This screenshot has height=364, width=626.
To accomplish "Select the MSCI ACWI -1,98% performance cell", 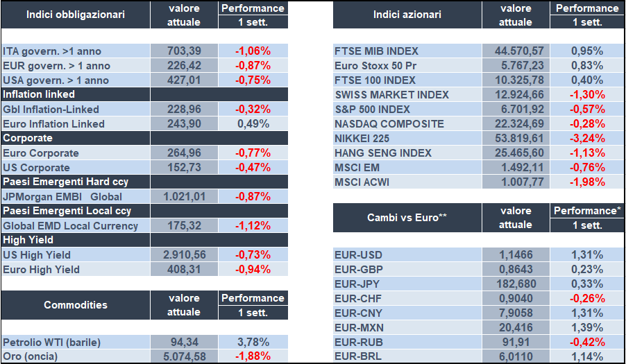I will pyautogui.click(x=586, y=182).
